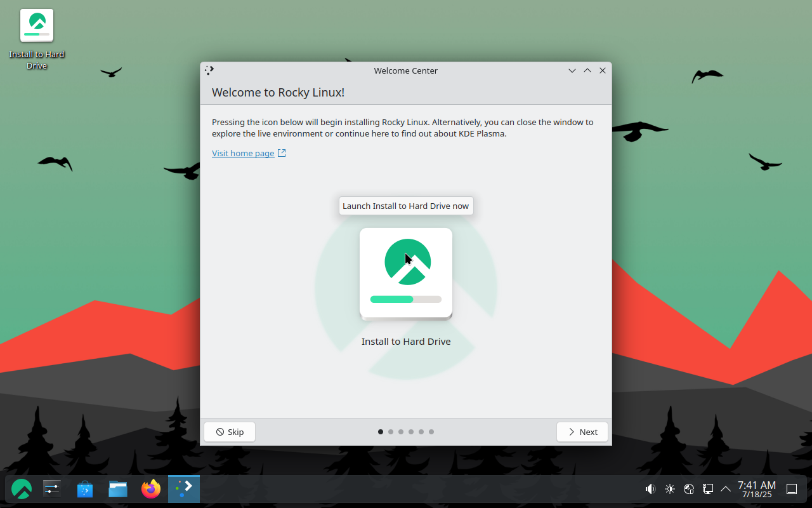Screen dimensions: 812x508
Task: Click the "Welcome to Rocky Linux!" heading
Action: tap(278, 93)
